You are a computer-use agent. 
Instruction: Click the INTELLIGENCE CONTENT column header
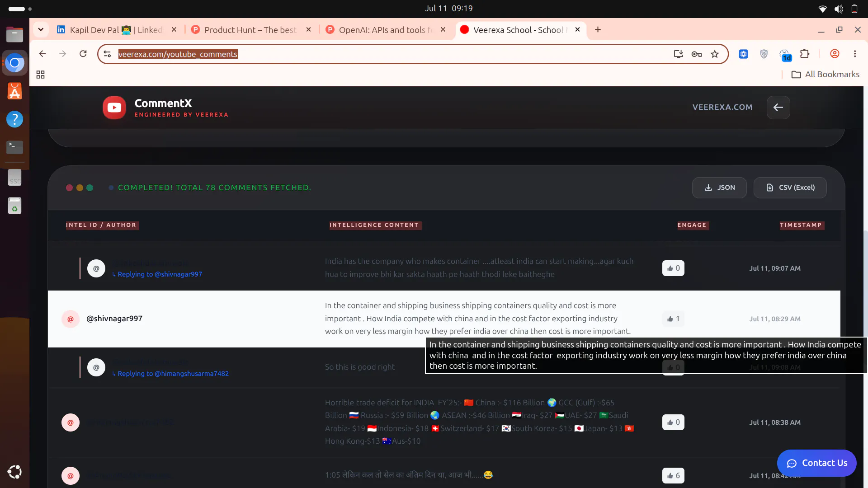[x=375, y=225]
